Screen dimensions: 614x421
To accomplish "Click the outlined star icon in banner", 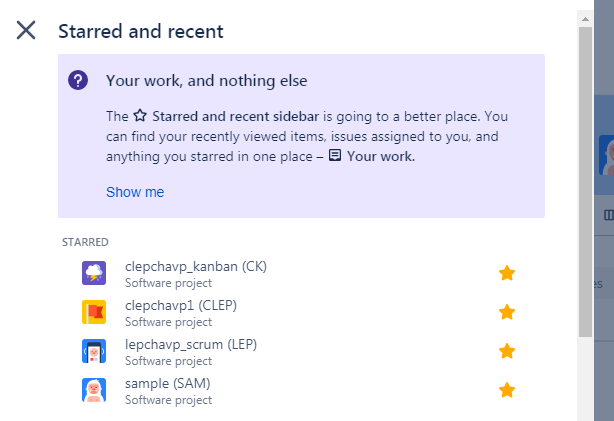I will coord(140,116).
